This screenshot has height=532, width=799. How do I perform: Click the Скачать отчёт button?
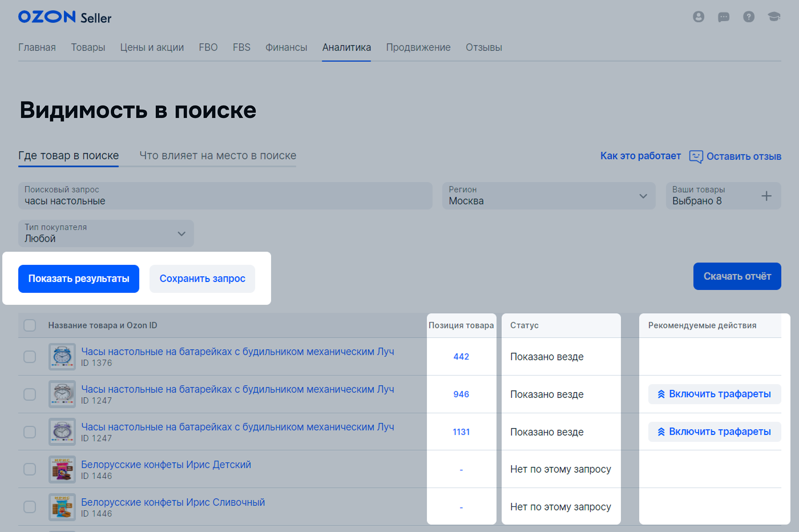pyautogui.click(x=737, y=276)
